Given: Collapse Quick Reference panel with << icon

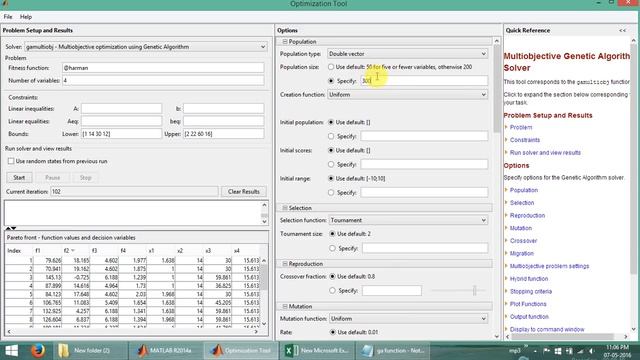Looking at the screenshot, I should [622, 31].
